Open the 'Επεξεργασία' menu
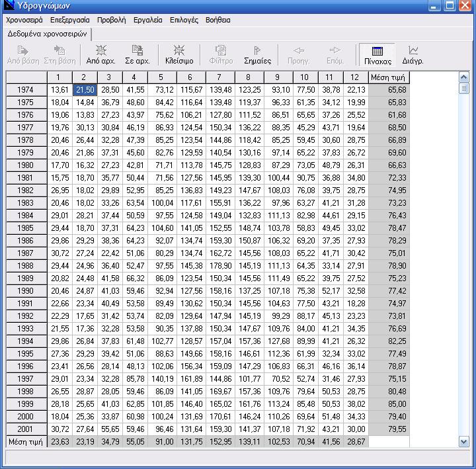Image resolution: width=476 pixels, height=469 pixels. (x=70, y=20)
